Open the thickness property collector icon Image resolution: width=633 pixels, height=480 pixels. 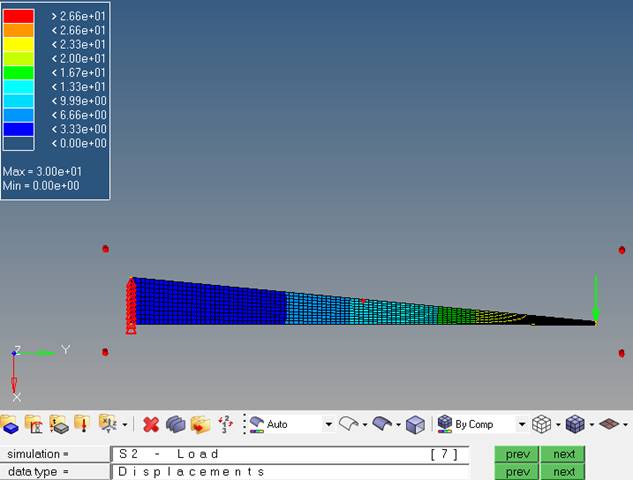pyautogui.click(x=59, y=425)
